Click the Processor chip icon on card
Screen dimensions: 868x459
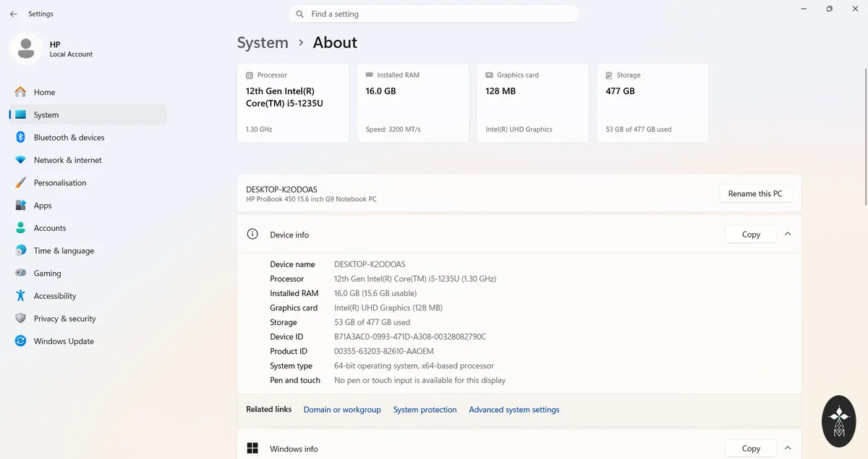[x=250, y=75]
